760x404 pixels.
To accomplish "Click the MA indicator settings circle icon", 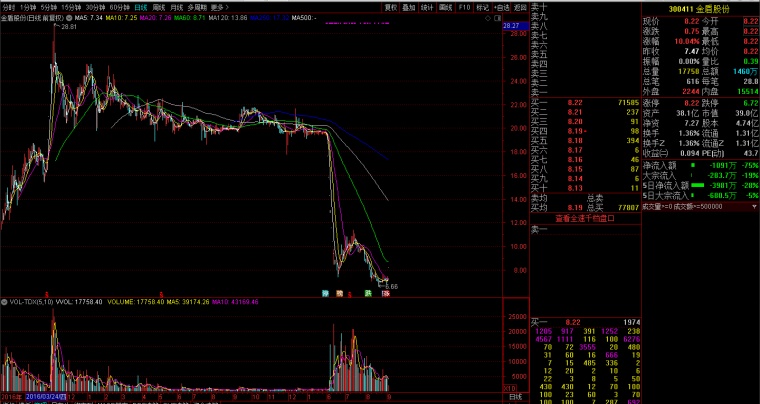I will coord(69,18).
